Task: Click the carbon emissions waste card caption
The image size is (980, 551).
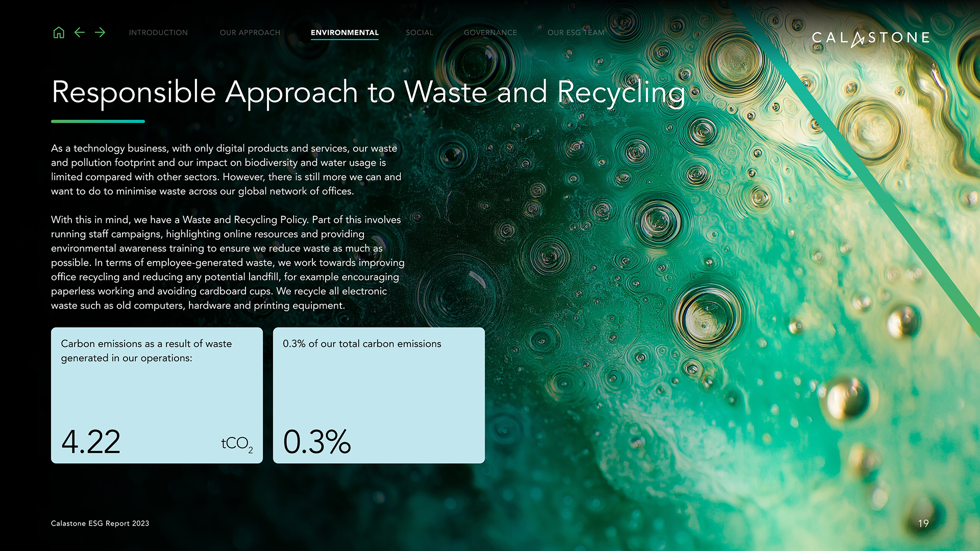Action: click(146, 350)
